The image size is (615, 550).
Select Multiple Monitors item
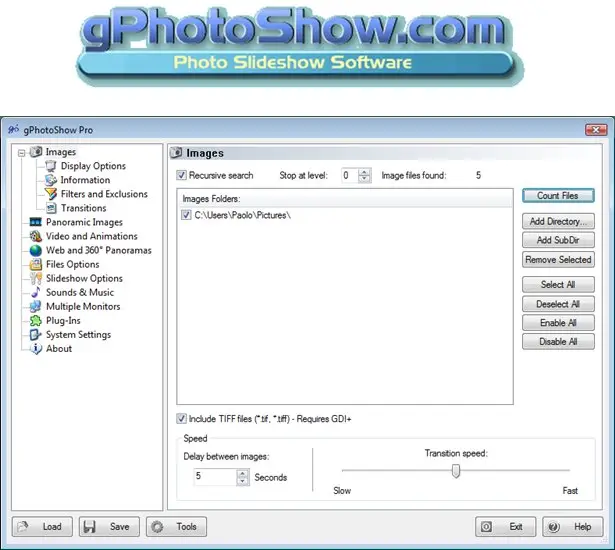(x=83, y=306)
